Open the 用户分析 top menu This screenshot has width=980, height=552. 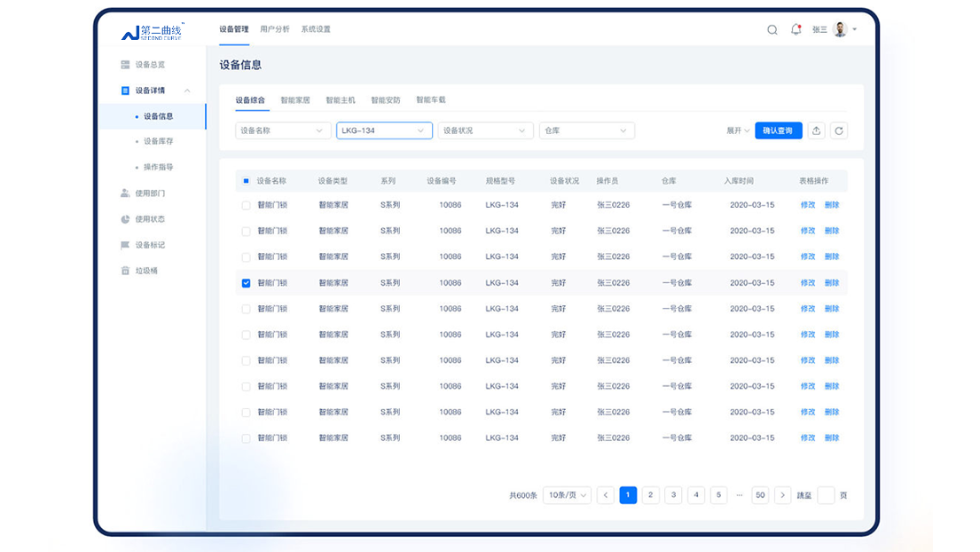click(x=274, y=29)
